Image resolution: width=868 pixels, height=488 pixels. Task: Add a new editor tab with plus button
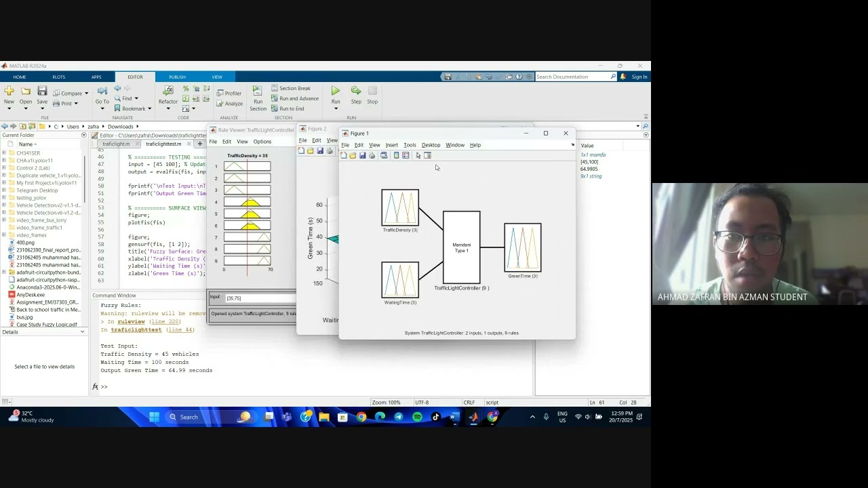pyautogui.click(x=199, y=144)
